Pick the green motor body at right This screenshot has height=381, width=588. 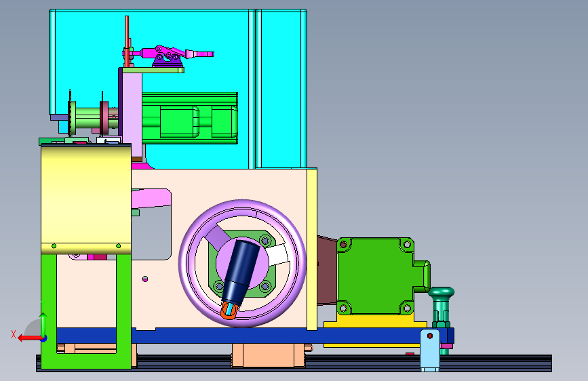click(x=376, y=276)
